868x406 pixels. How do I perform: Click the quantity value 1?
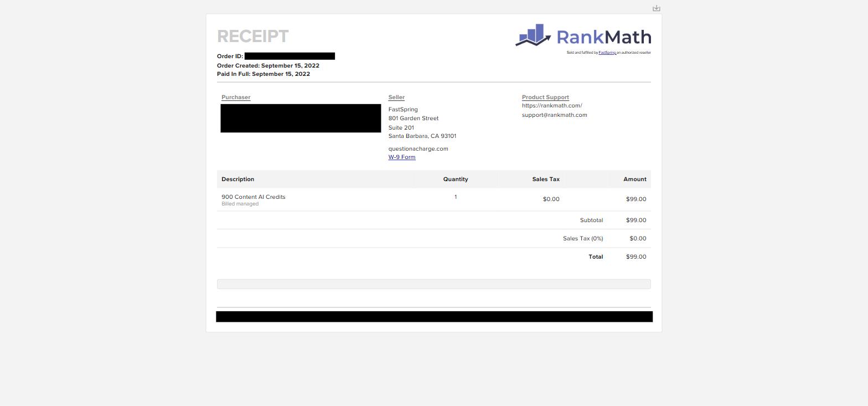coord(456,197)
